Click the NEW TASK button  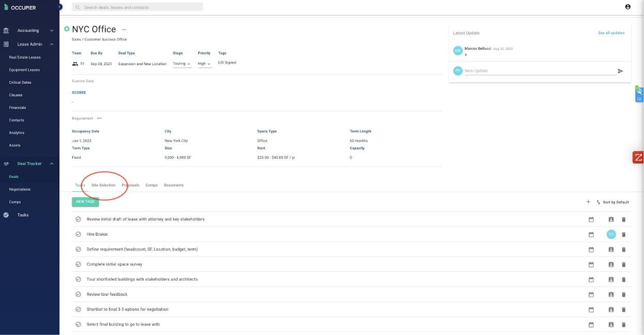85,202
